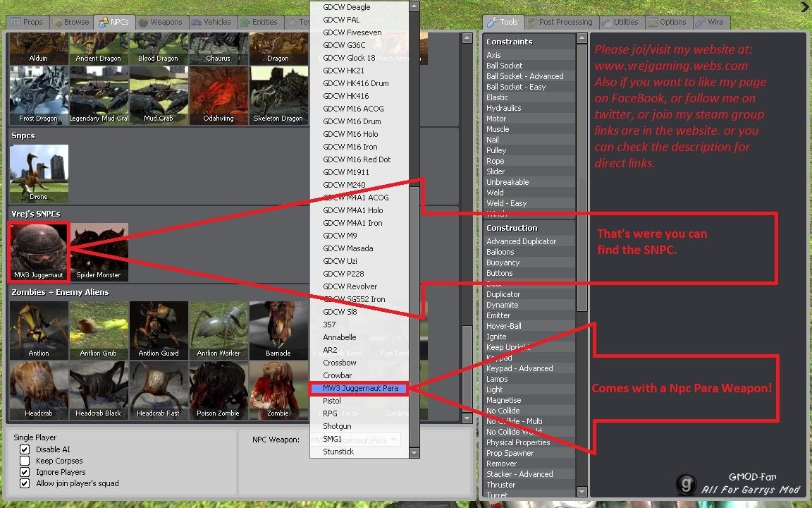This screenshot has width=812, height=508.
Task: Spawn the Headcrab Fast NPC
Action: pyautogui.click(x=159, y=390)
